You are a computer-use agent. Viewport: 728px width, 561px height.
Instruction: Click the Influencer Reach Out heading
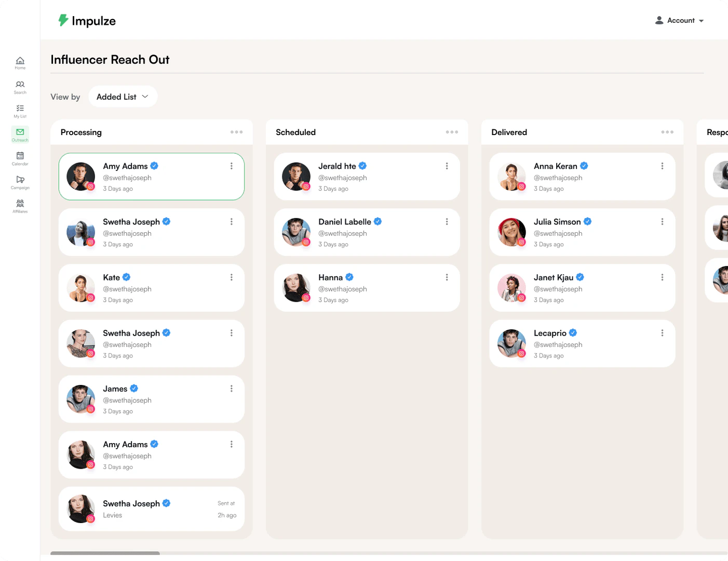tap(110, 59)
